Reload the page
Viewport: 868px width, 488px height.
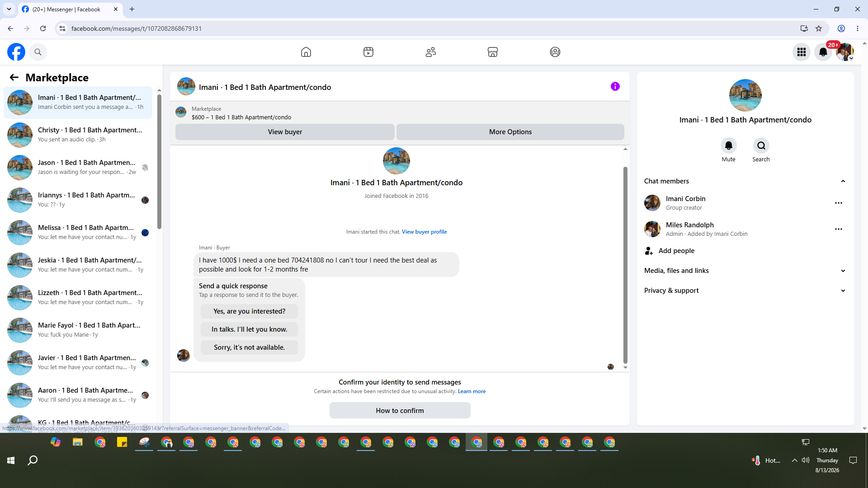point(43,28)
